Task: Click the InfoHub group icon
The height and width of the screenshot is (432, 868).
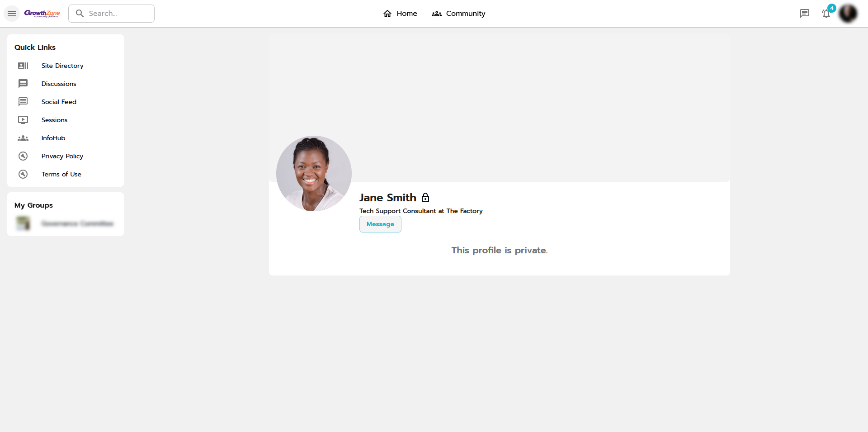Action: point(23,138)
